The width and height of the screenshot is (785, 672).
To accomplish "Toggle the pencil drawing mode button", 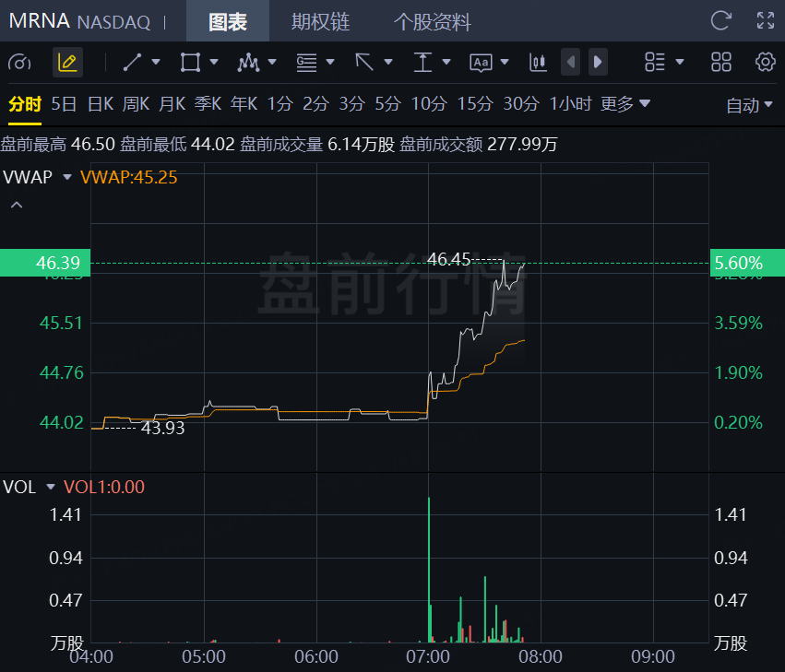I will point(66,63).
